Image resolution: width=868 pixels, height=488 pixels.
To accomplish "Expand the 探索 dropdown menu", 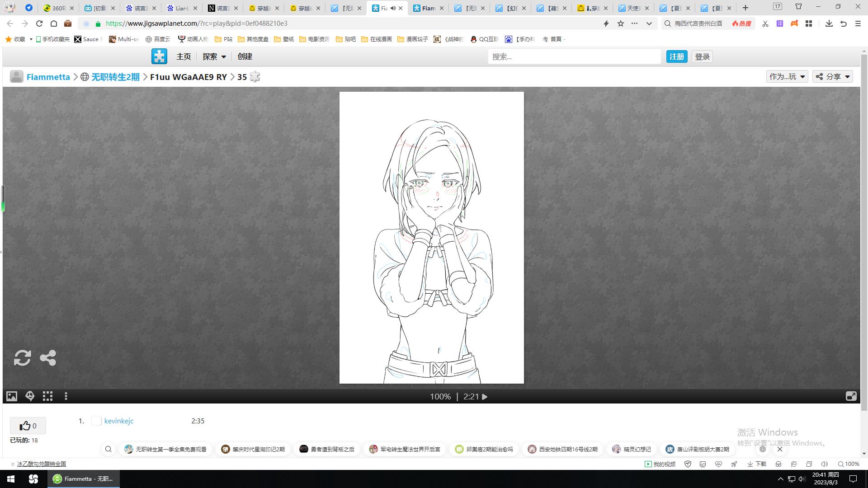I will [214, 56].
